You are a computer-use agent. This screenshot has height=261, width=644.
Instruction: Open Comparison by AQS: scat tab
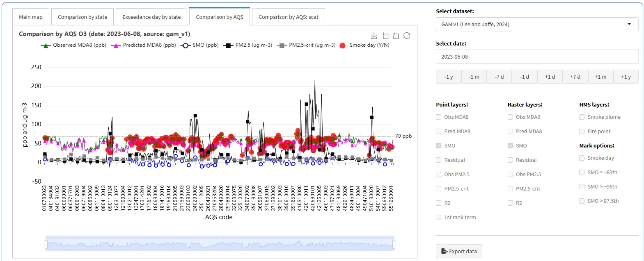click(288, 17)
